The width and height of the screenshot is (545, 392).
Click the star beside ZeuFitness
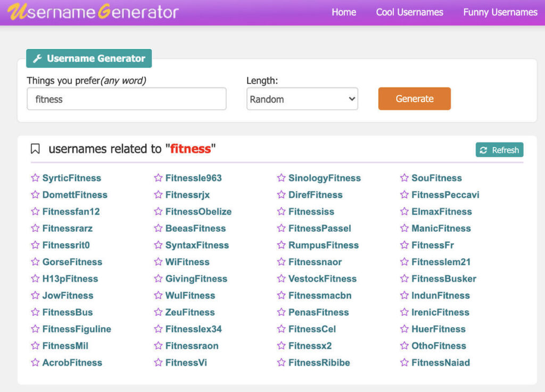(158, 312)
